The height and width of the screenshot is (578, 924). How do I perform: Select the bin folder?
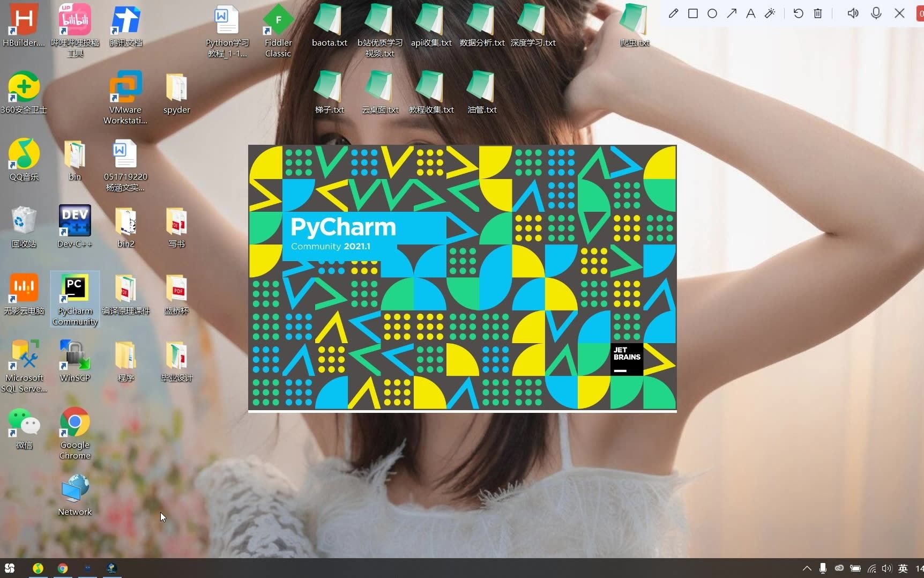click(x=74, y=160)
